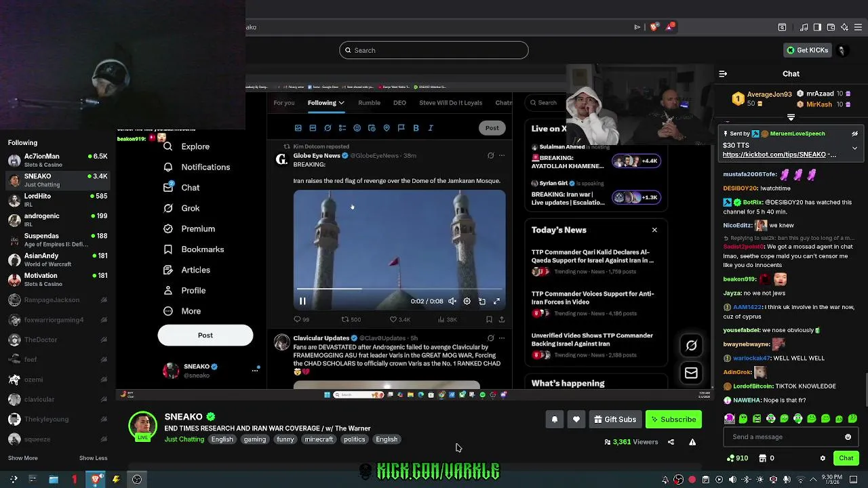Insert emoji icon in X composer
Image resolution: width=868 pixels, height=488 pixels.
pos(357,128)
